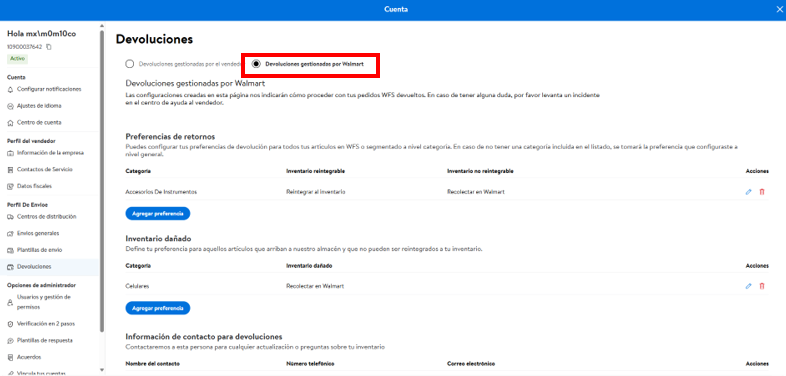This screenshot has width=786, height=376.
Task: Click the icon beside Devoluciones in sidebar
Action: click(x=11, y=267)
